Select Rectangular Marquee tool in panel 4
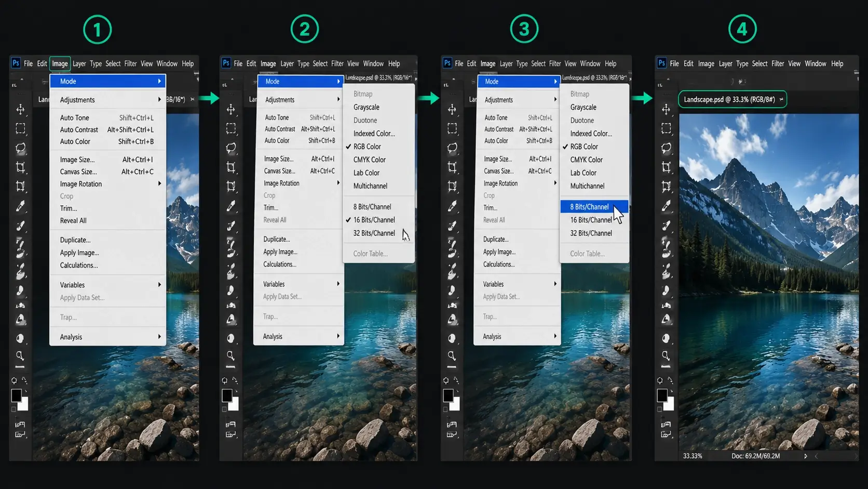Screen dimensions: 868x489 tap(666, 128)
